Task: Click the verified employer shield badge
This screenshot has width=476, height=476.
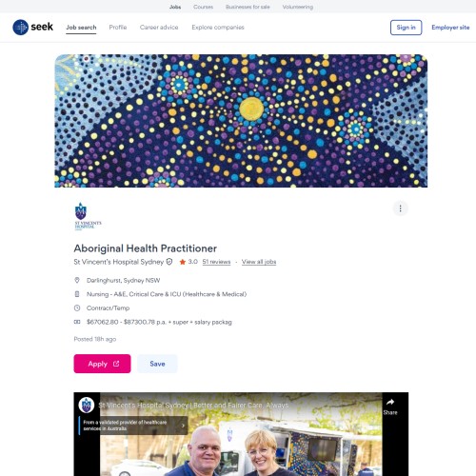Action: (169, 262)
